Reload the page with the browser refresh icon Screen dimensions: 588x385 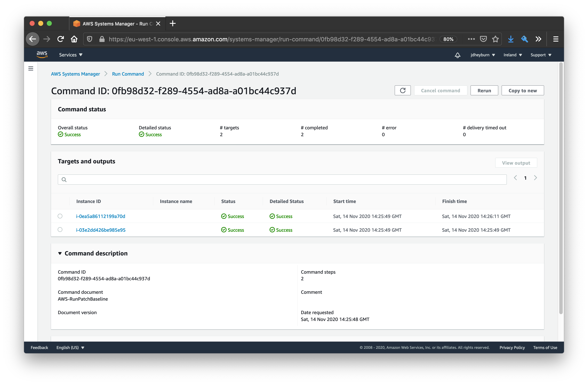[60, 39]
